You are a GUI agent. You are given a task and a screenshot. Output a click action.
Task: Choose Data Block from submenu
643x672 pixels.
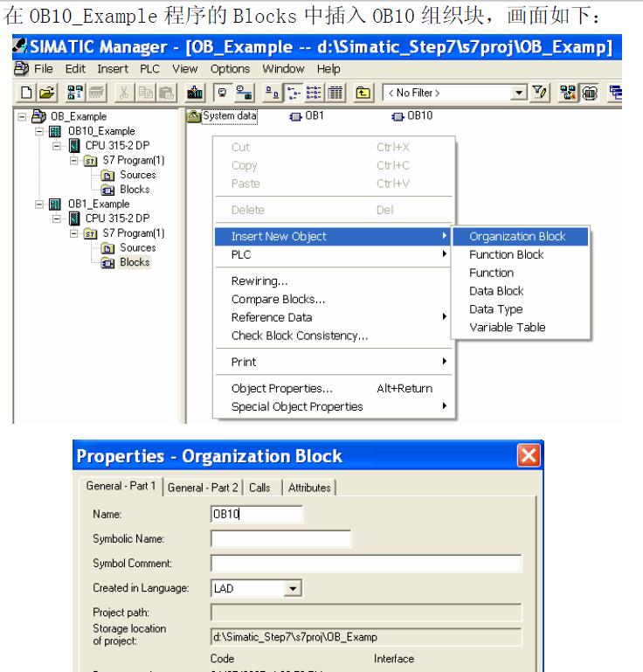[x=520, y=291]
